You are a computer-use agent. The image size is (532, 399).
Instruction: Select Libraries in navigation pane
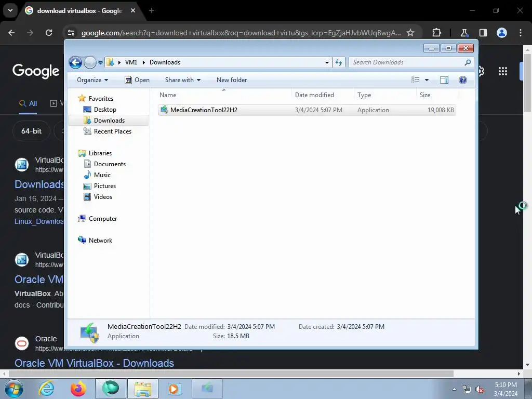100,153
